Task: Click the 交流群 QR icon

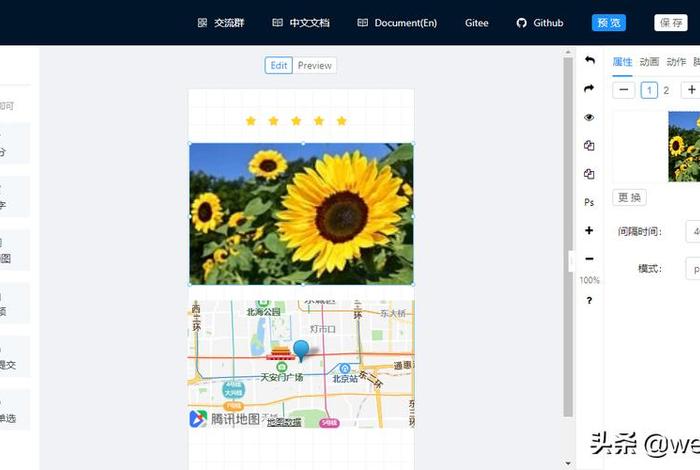Action: tap(202, 22)
